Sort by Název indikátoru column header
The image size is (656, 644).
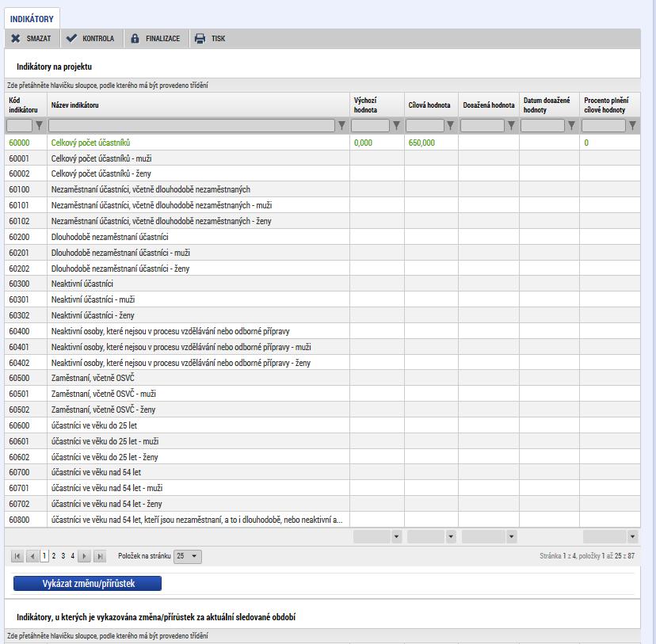[x=198, y=105]
